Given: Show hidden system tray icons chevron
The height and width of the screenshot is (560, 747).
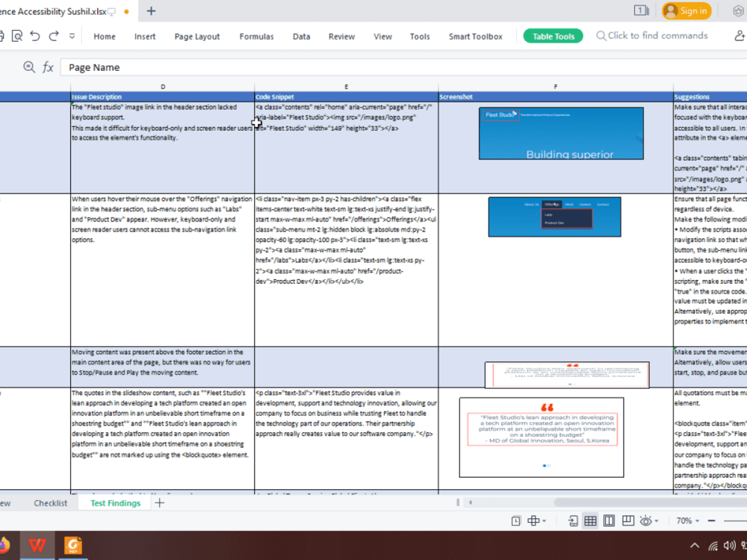Looking at the screenshot, I should pyautogui.click(x=695, y=546).
